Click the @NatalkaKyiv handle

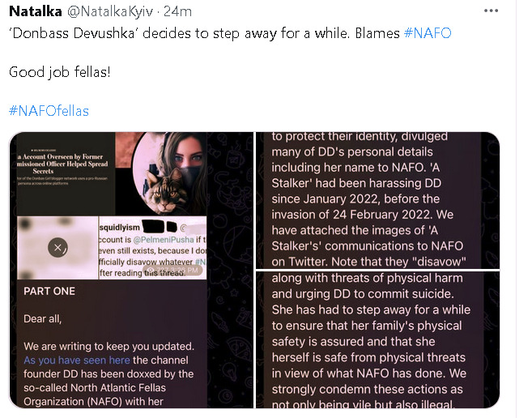tap(110, 12)
